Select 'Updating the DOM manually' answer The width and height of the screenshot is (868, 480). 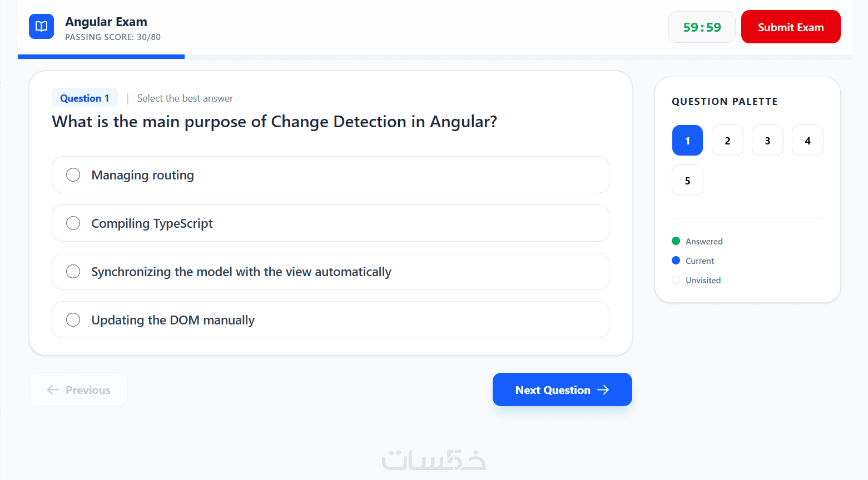73,320
